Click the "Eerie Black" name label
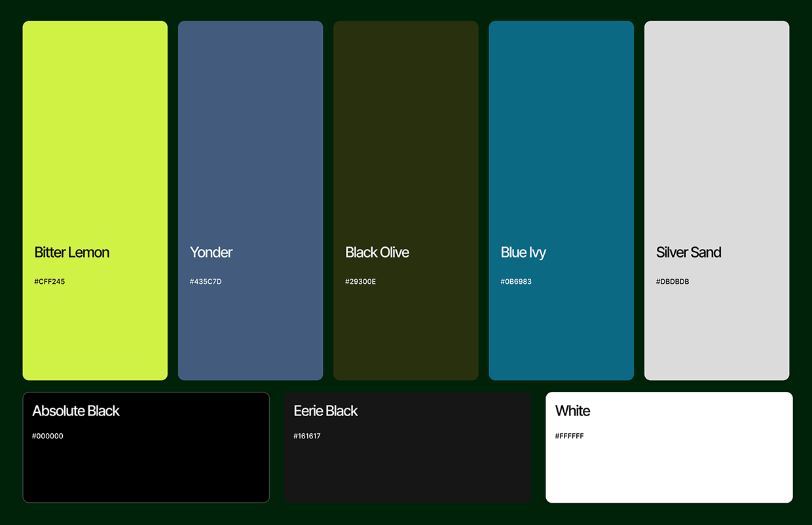The image size is (812, 525). click(325, 411)
